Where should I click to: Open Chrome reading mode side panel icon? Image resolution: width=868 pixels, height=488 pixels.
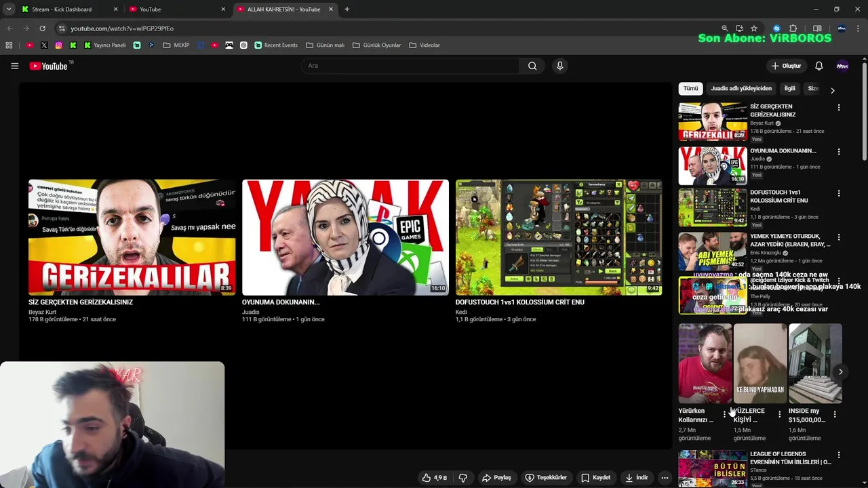[x=817, y=28]
